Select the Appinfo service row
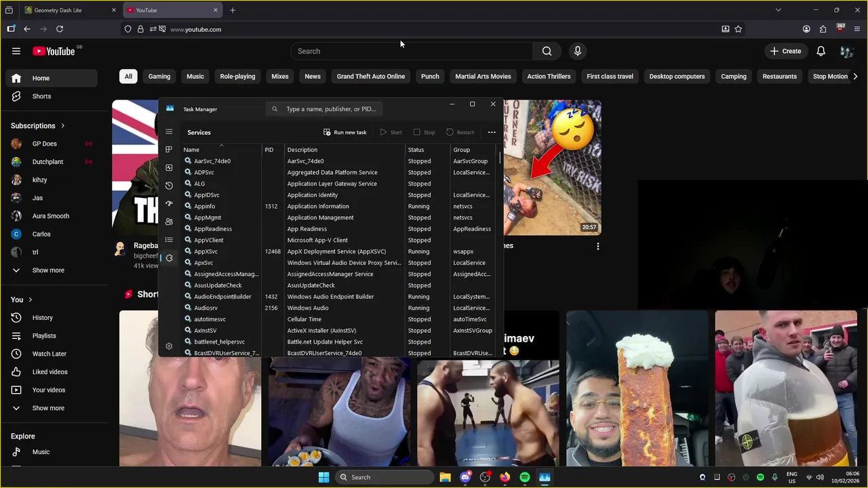The image size is (868, 488). tap(339, 207)
